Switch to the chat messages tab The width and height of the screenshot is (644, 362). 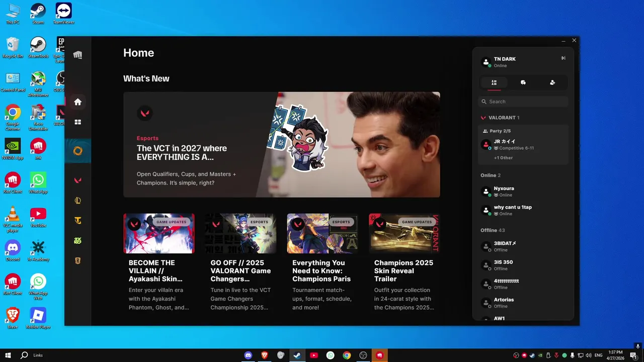tap(523, 82)
